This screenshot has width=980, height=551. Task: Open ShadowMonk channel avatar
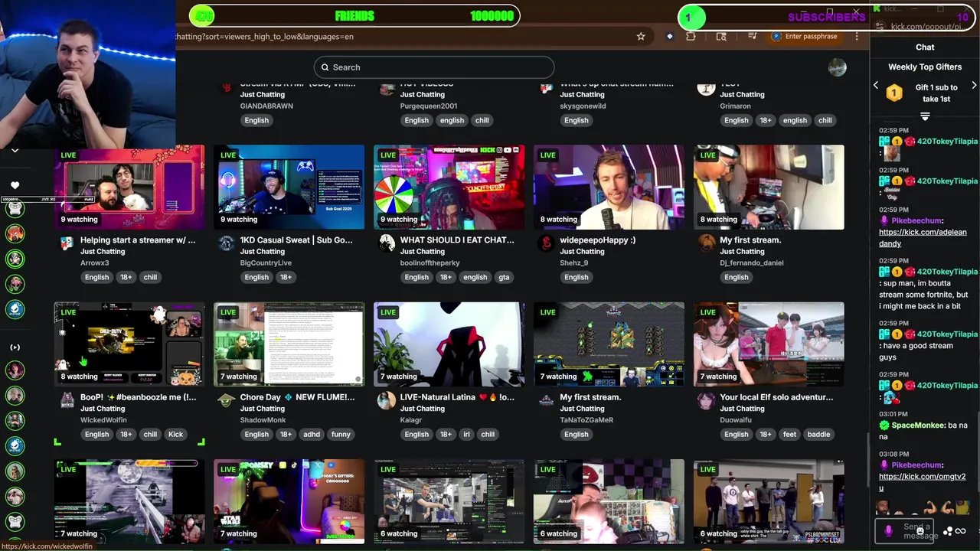pyautogui.click(x=226, y=400)
